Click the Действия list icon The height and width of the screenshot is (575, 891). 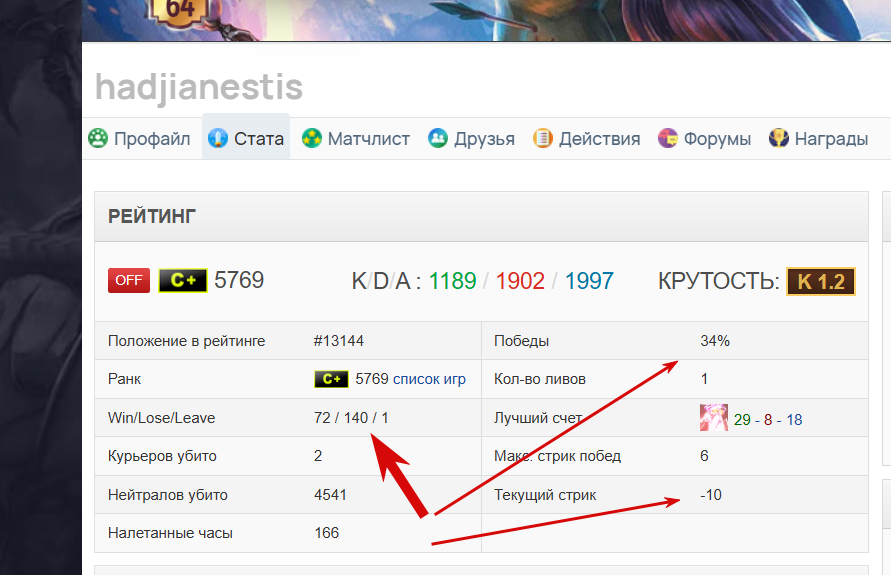click(x=543, y=138)
